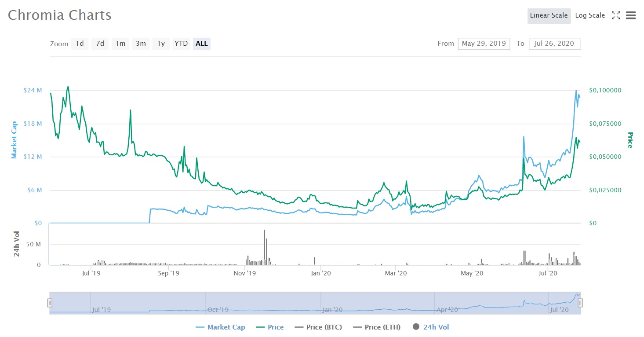Toggle Price (BTC) series in legend
Viewport: 644px width, 337px height.
pos(318,327)
